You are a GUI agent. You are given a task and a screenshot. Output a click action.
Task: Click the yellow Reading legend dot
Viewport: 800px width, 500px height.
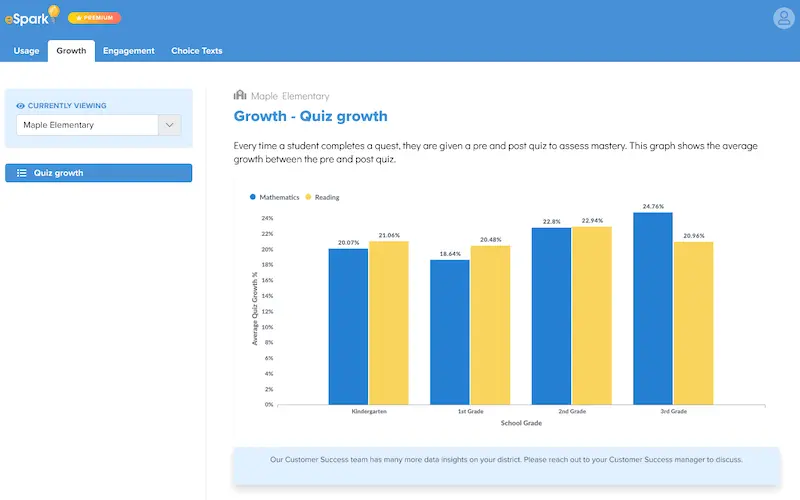point(308,197)
